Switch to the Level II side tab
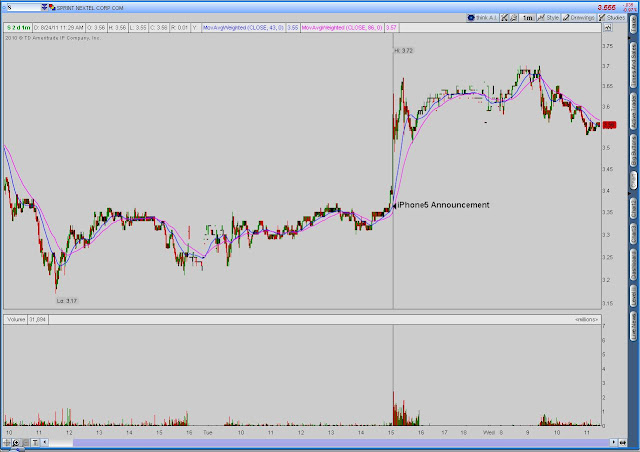This screenshot has height=452, width=640. click(x=633, y=296)
